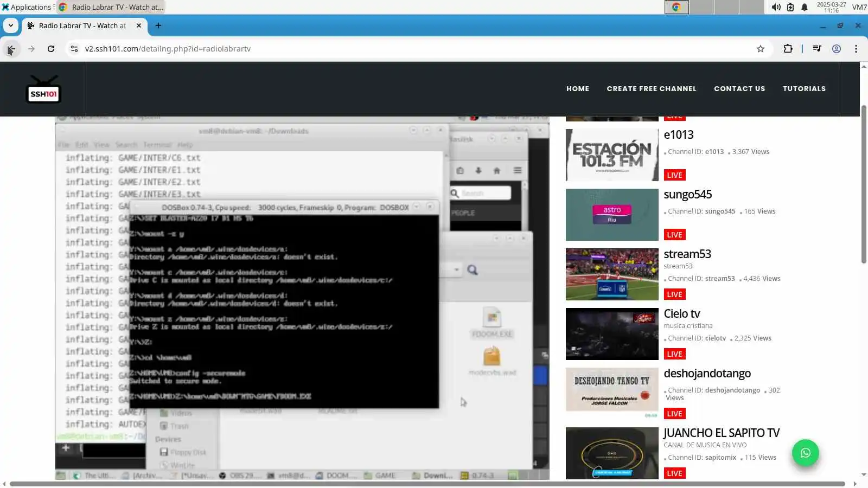Click the "Channel ID: deshojandotango" text
This screenshot has width=868, height=488.
(x=714, y=390)
